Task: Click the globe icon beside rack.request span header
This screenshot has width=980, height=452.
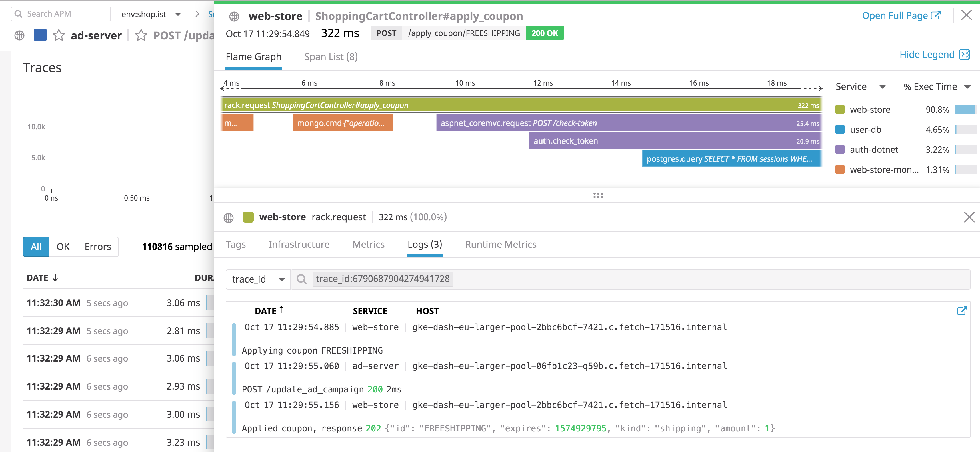Action: 228,217
